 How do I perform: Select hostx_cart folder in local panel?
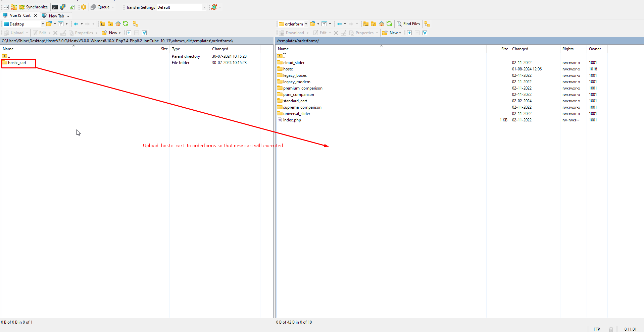point(17,63)
